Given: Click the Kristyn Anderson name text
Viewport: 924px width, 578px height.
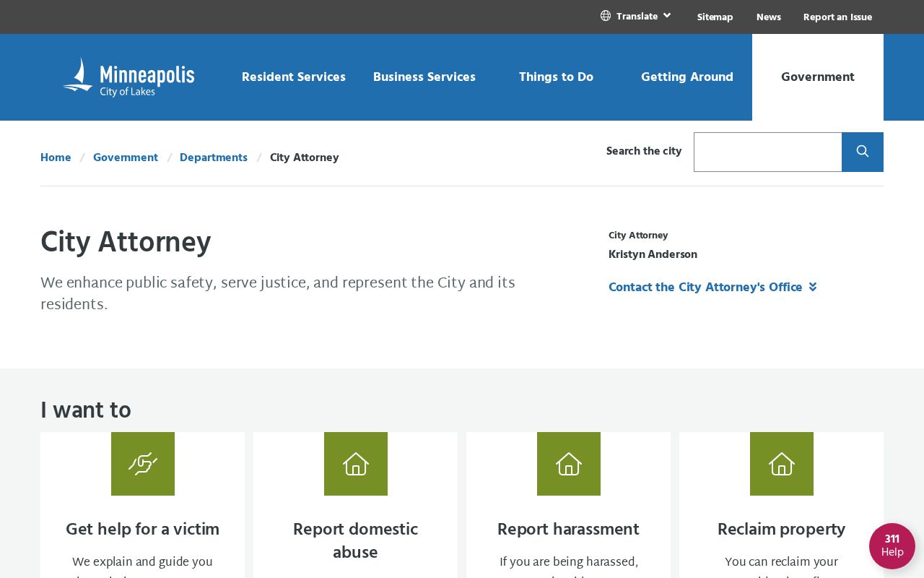Looking at the screenshot, I should [x=653, y=254].
